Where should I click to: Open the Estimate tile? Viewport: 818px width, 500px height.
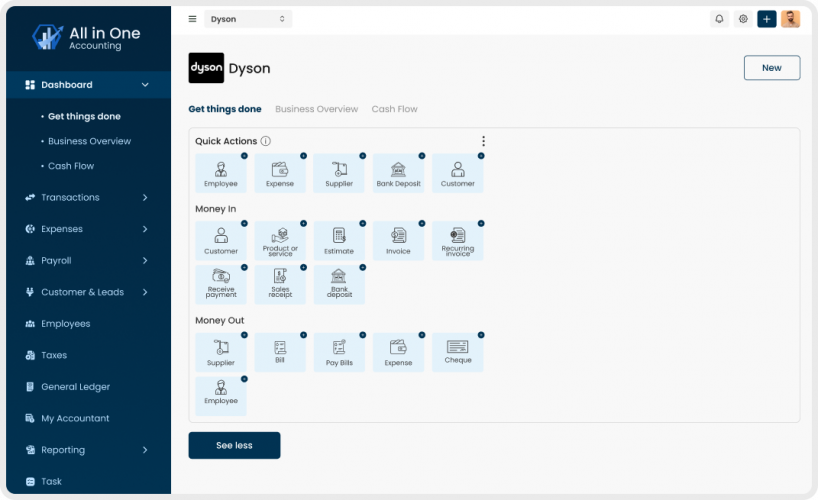pos(339,241)
